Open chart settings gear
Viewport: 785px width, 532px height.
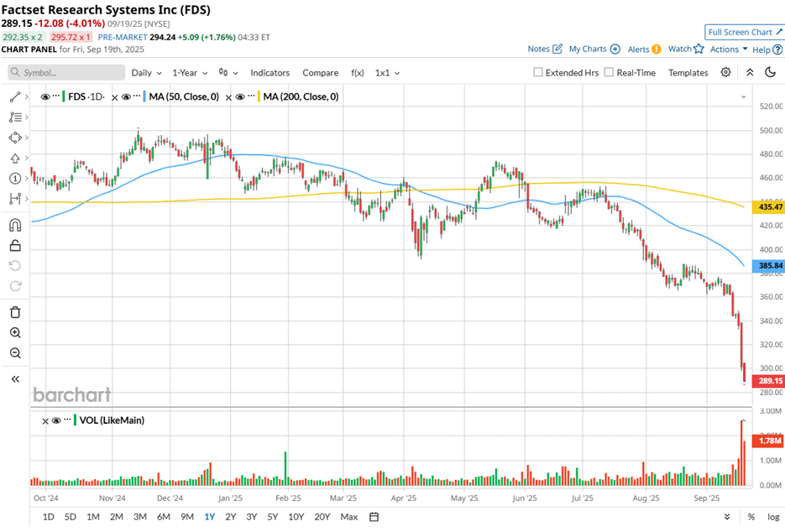[x=725, y=72]
